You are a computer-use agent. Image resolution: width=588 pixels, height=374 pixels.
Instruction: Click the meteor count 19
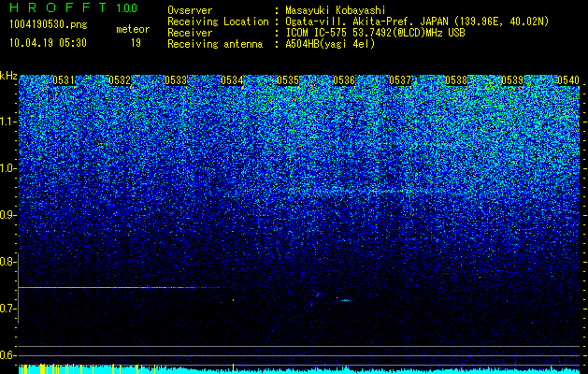[136, 43]
